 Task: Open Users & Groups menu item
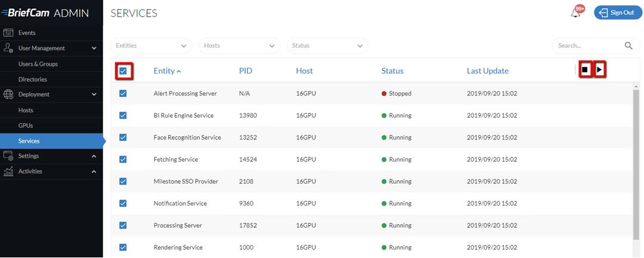click(x=38, y=64)
